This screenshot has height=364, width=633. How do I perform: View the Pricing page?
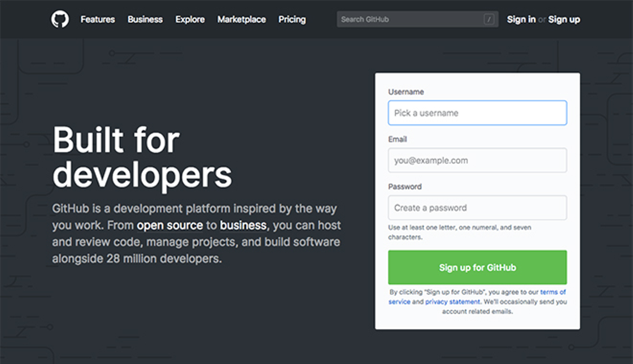pyautogui.click(x=292, y=19)
